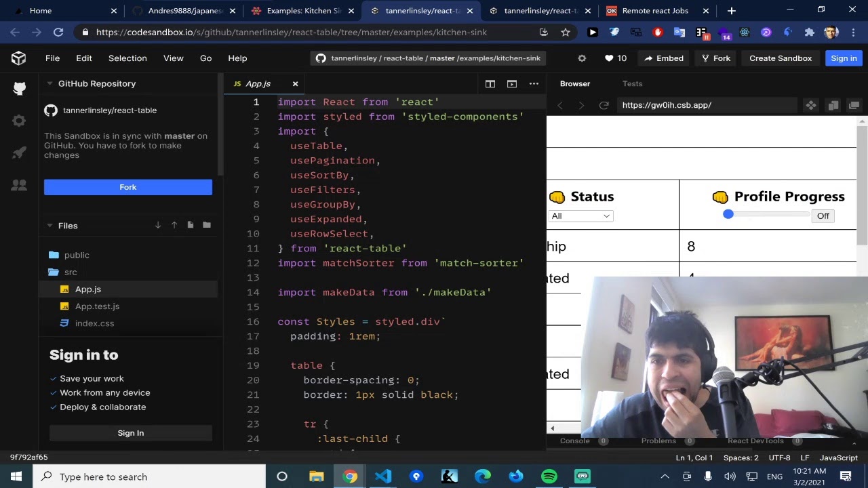This screenshot has height=488, width=868.
Task: Click Windows search box
Action: [x=149, y=476]
